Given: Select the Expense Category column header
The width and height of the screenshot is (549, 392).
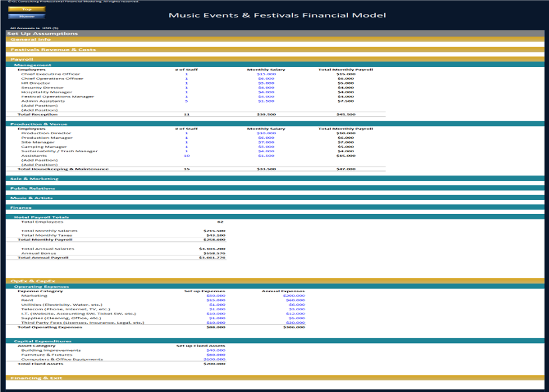Looking at the screenshot, I should 40,291.
